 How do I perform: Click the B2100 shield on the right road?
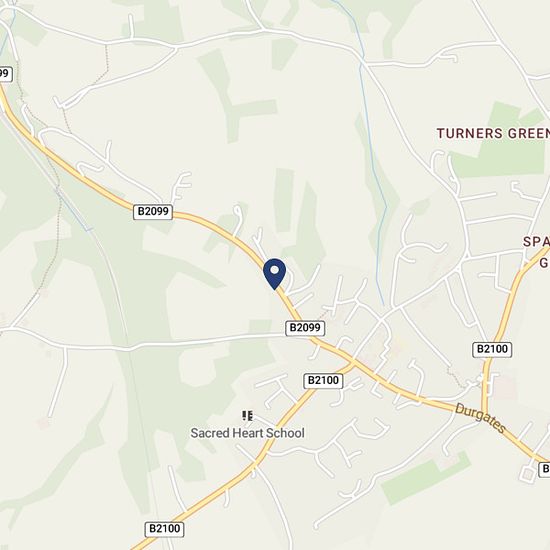(x=492, y=349)
